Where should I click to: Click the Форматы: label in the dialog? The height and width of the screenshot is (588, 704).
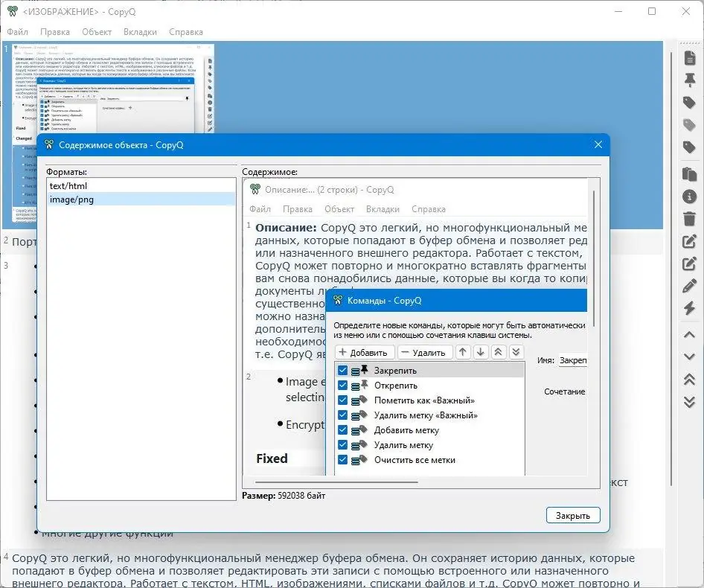click(x=66, y=172)
